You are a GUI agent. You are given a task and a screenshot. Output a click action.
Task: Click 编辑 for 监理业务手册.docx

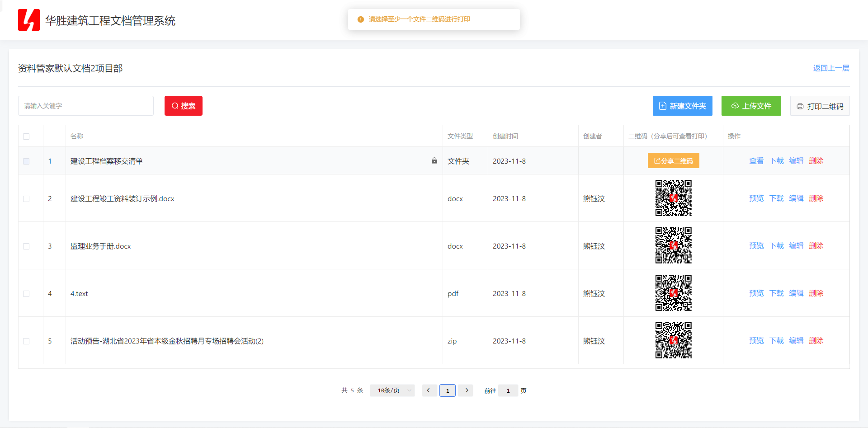pos(797,245)
